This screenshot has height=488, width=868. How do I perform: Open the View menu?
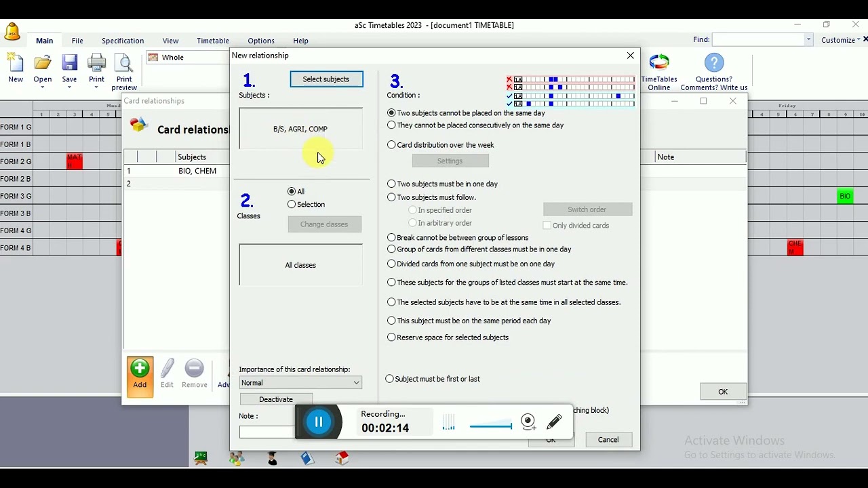(x=170, y=41)
